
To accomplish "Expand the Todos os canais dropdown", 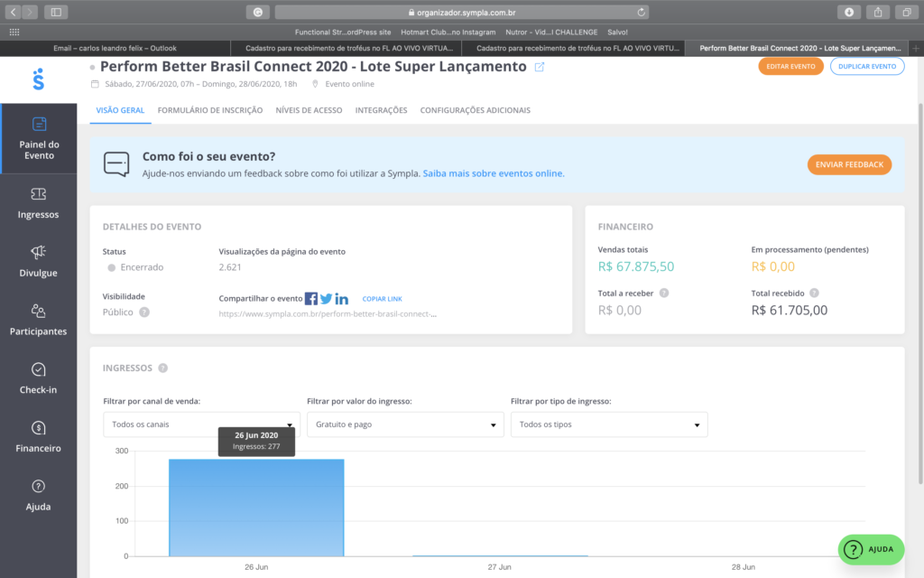I will 201,424.
